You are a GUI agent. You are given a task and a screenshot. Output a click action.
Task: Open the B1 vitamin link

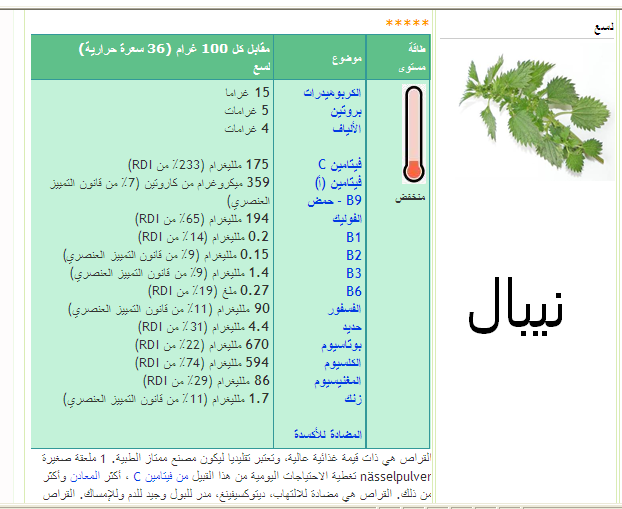[x=353, y=238]
